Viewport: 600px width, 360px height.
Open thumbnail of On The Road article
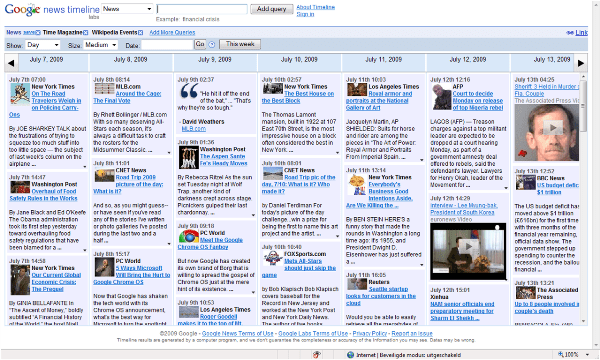click(x=20, y=94)
